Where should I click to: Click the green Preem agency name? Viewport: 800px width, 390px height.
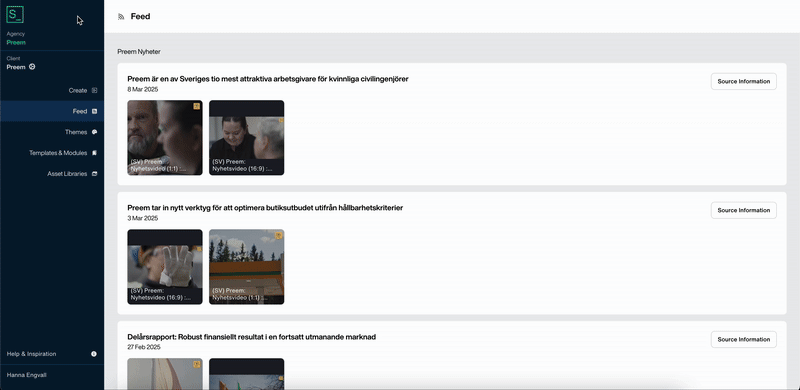click(x=16, y=42)
